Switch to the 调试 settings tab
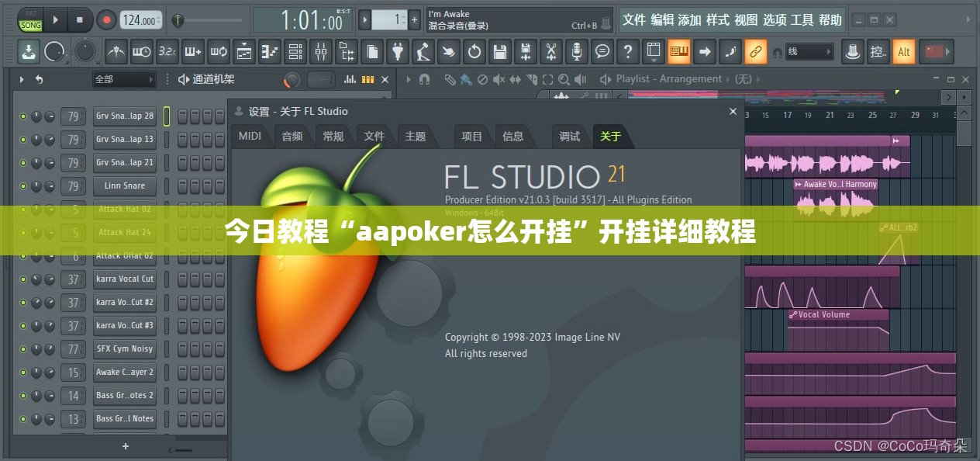The width and height of the screenshot is (980, 461). click(570, 136)
